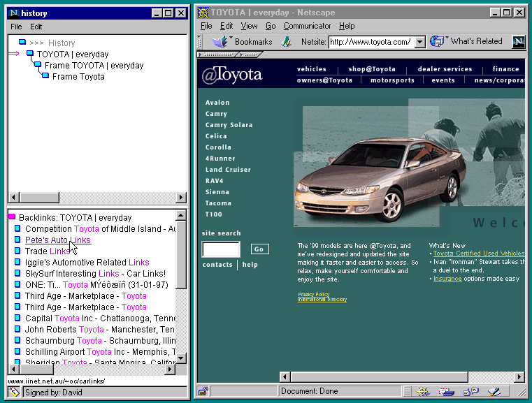
Task: Click node icon beside Schilling Airport Toyota
Action: (17, 351)
